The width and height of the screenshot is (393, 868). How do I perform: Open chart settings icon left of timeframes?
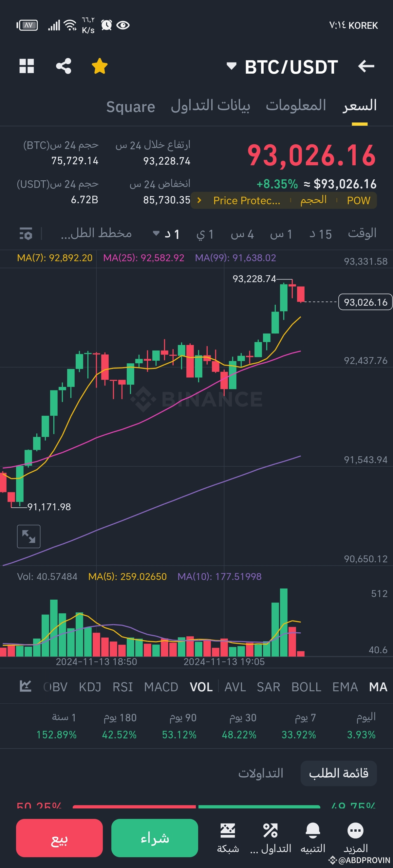(25, 234)
